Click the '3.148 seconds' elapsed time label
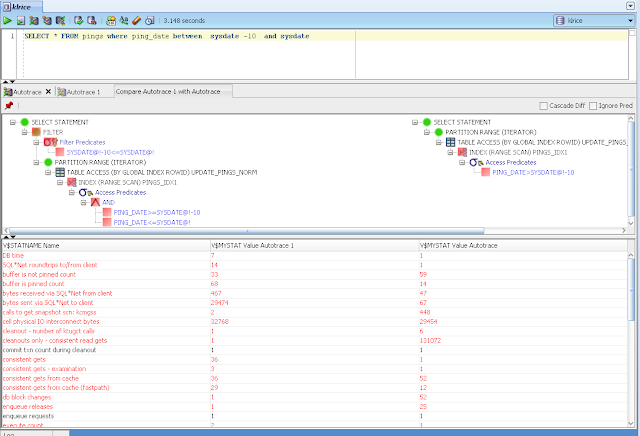Image resolution: width=640 pixels, height=436 pixels. (184, 20)
